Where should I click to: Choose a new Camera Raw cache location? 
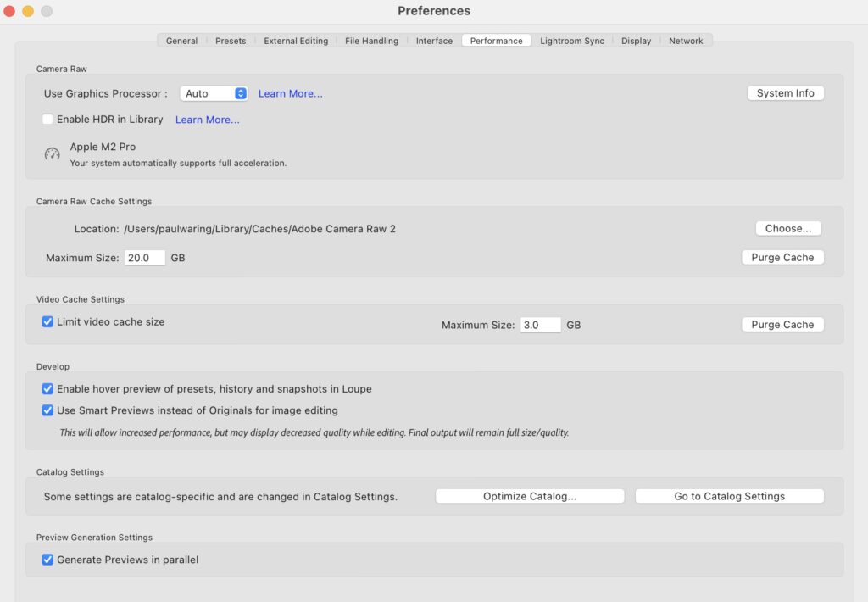(x=787, y=228)
